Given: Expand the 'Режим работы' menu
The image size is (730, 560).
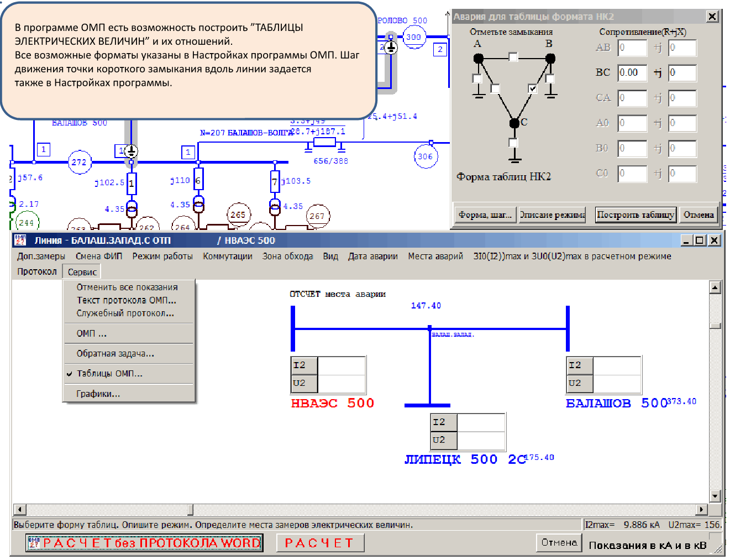Looking at the screenshot, I should (162, 256).
